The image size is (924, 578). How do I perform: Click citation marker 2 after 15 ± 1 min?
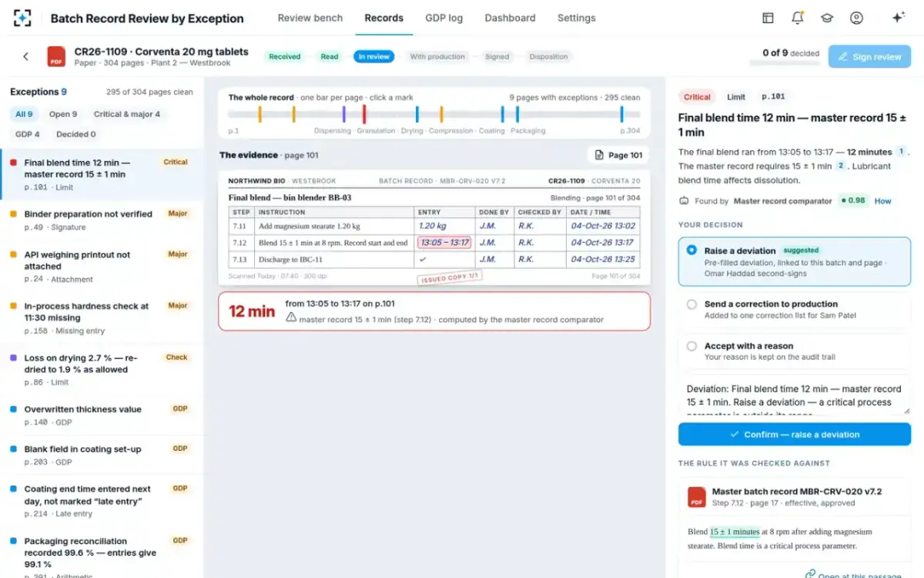point(841,166)
